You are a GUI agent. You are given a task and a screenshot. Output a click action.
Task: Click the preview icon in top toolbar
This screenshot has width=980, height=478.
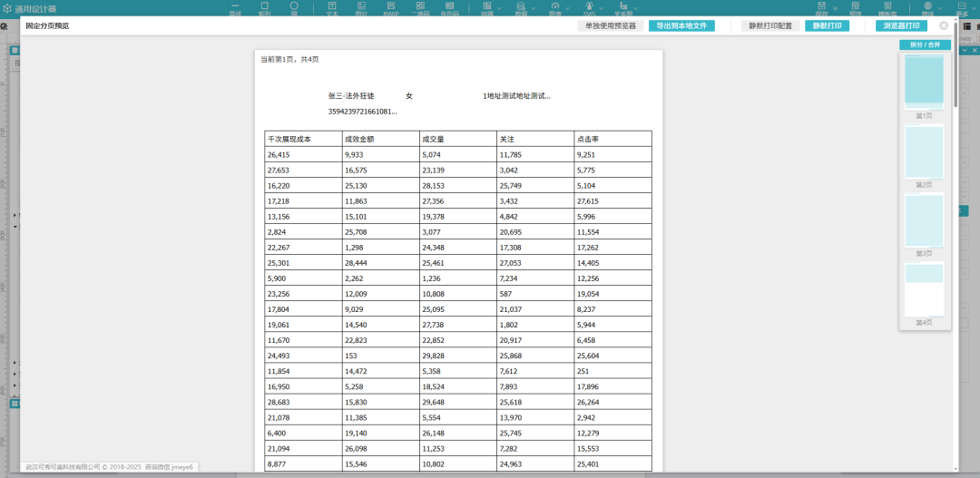point(855,6)
